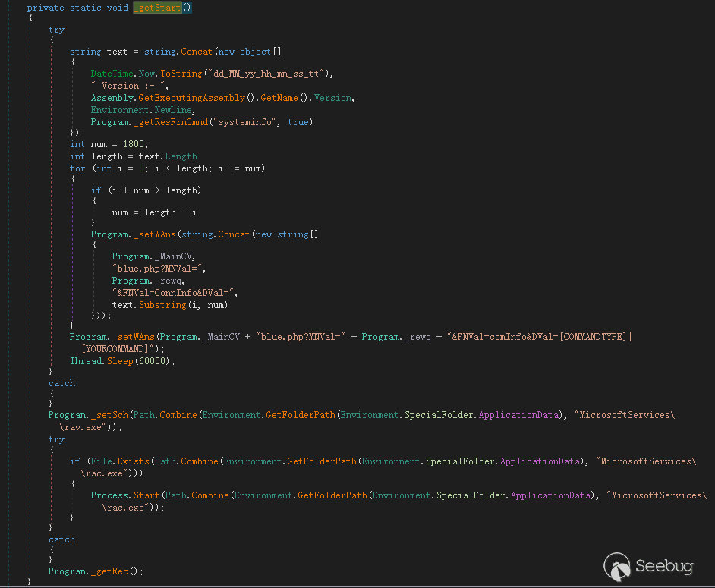715x588 pixels.
Task: Select the "&FNVal=comInfo&DVal=[COMMANDTYPE]|" string
Action: click(x=540, y=337)
